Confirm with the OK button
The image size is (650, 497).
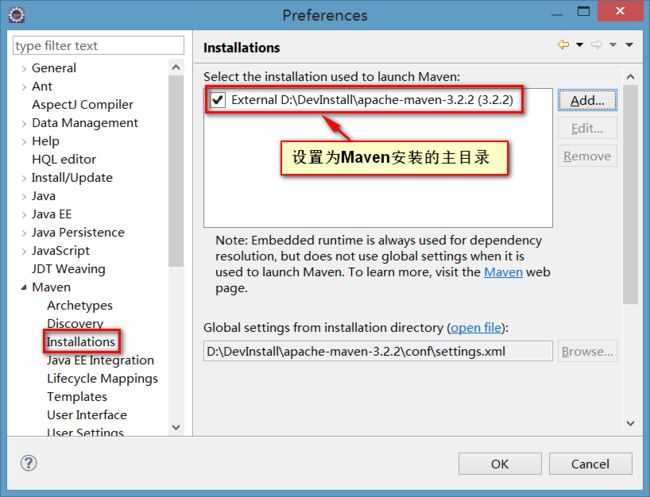tap(500, 464)
